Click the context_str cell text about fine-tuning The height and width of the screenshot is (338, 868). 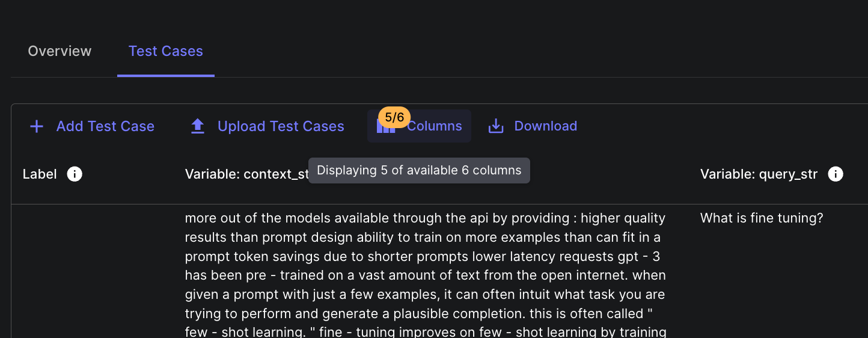coord(425,274)
